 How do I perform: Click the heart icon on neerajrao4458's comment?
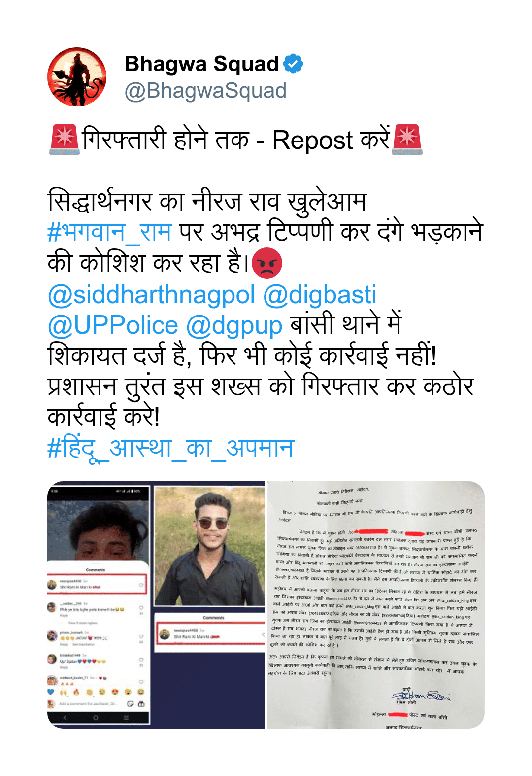point(141,585)
